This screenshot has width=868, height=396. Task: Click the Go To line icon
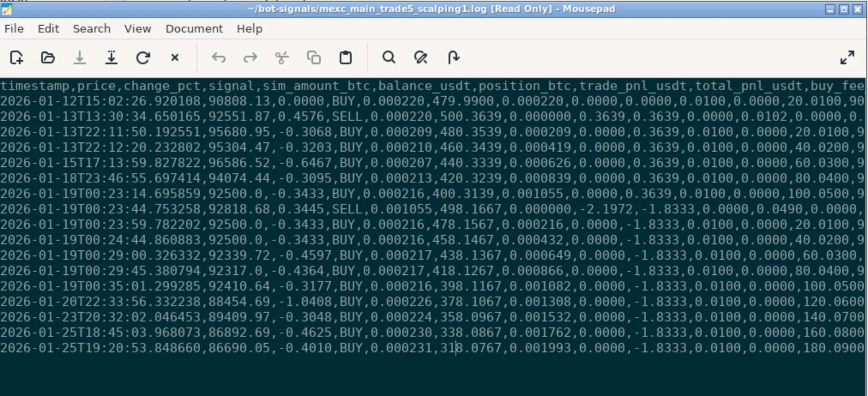pyautogui.click(x=453, y=57)
